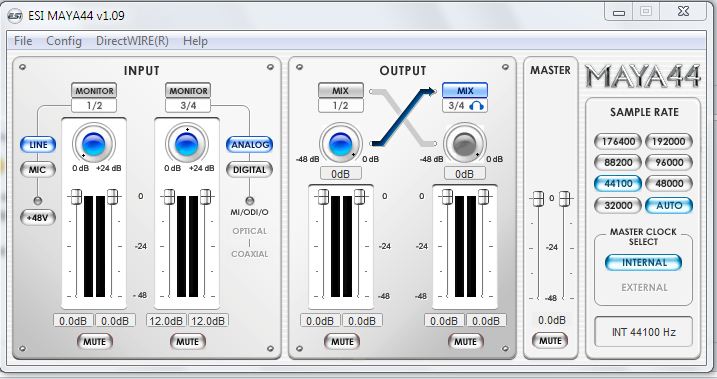717x379 pixels.
Task: Click the 3/4 label under input MONITOR
Action: pyautogui.click(x=188, y=106)
